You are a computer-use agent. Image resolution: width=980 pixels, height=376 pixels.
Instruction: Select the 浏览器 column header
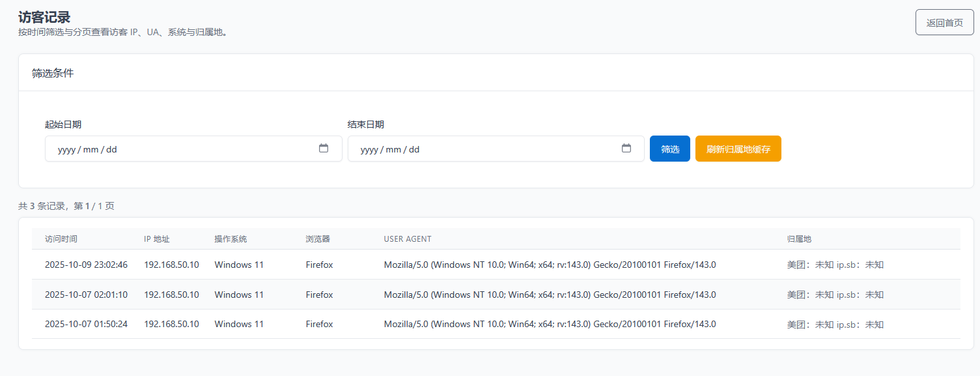318,239
